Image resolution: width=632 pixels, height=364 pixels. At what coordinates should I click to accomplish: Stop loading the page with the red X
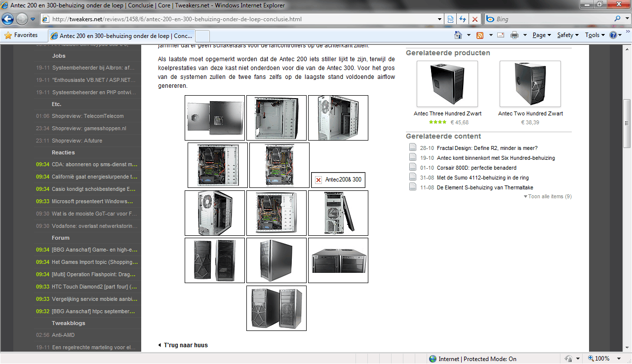click(474, 19)
